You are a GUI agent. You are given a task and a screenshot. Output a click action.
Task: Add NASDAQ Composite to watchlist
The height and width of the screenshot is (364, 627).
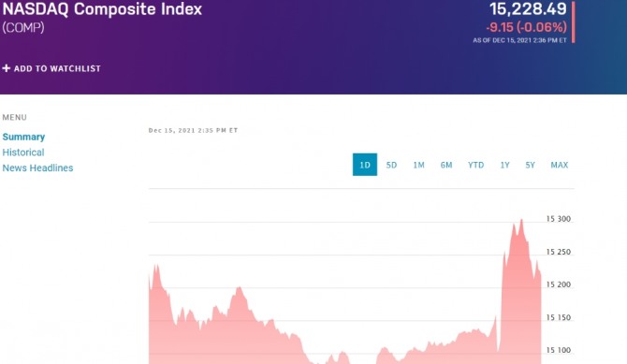tap(51, 68)
